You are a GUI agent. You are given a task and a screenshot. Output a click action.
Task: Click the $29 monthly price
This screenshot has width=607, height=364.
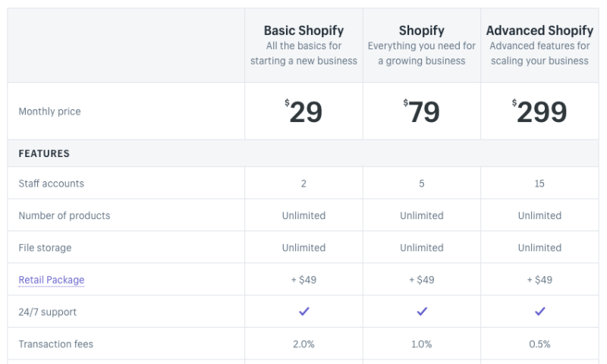pos(303,111)
